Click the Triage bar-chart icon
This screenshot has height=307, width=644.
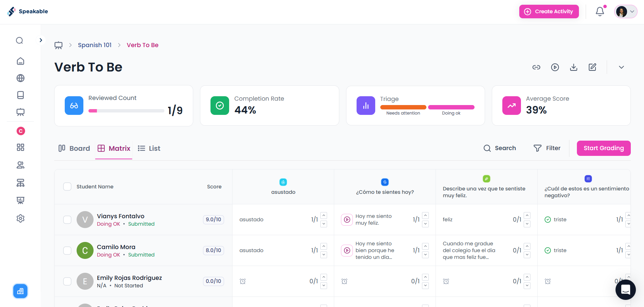[x=366, y=106]
